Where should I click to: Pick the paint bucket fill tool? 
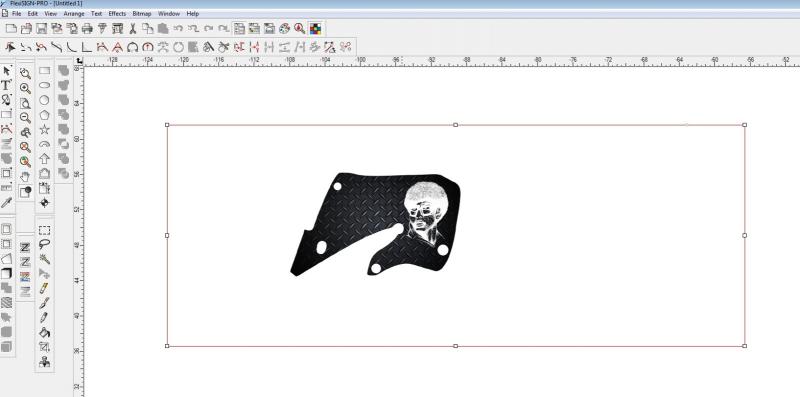pos(44,332)
